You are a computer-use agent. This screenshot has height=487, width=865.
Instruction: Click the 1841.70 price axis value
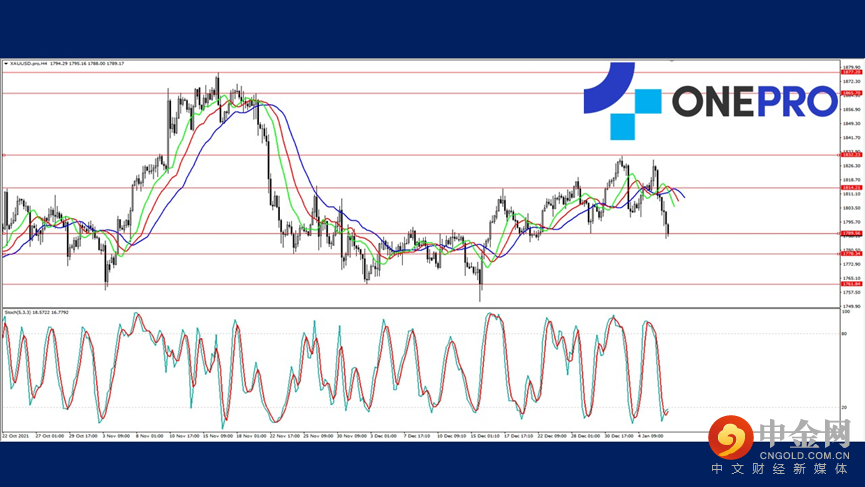pos(852,138)
